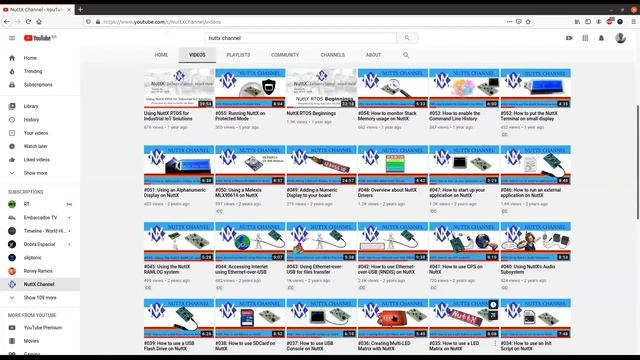Open the Dobra Espacial subscription
The width and height of the screenshot is (640, 360).
coord(40,244)
